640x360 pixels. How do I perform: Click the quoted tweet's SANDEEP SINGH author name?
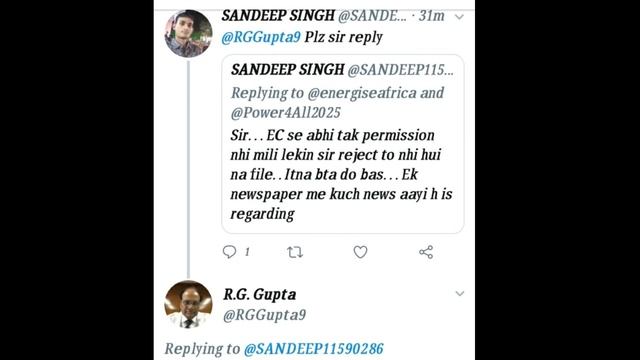point(288,70)
